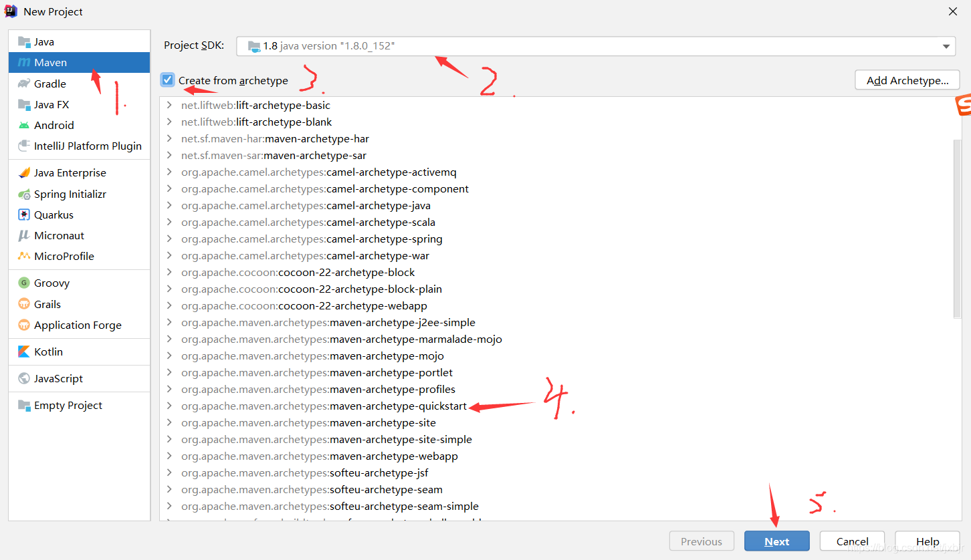Click the Groovy icon
The image size is (971, 560).
(24, 283)
